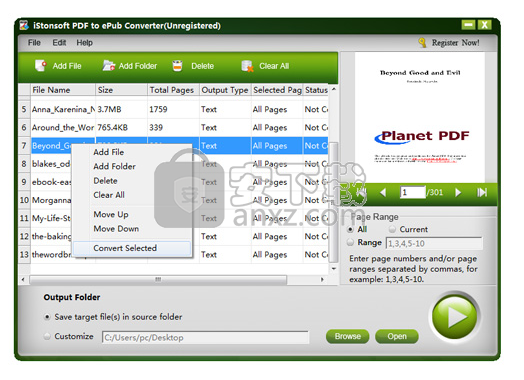Go to next preview page arrow
This screenshot has height=380, width=524.
[458, 193]
